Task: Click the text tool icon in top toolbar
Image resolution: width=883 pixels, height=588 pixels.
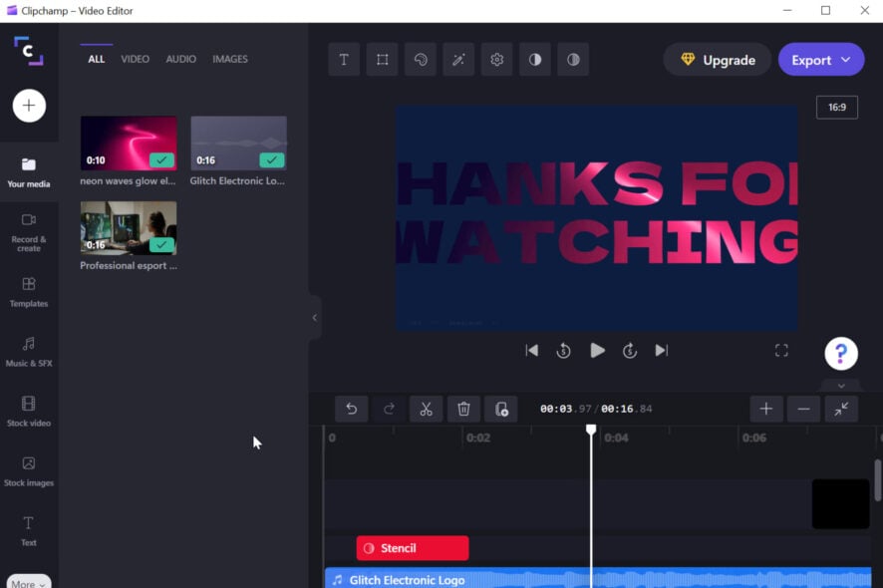Action: point(344,59)
